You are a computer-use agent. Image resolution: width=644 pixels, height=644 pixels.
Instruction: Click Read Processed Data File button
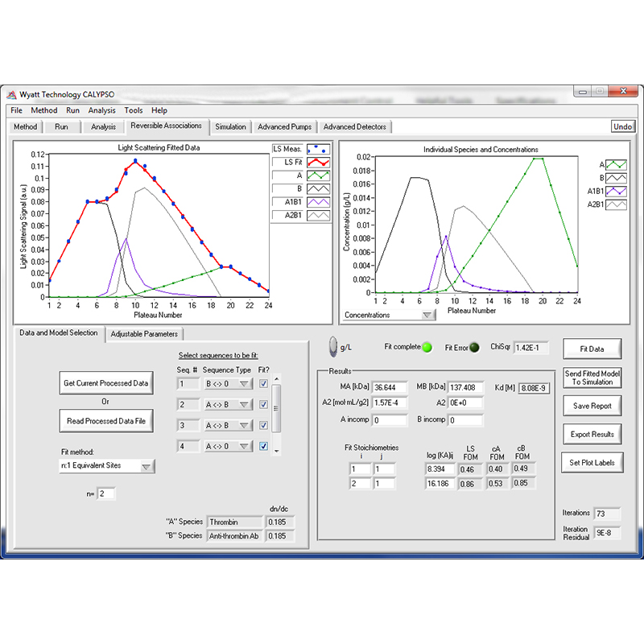[106, 421]
